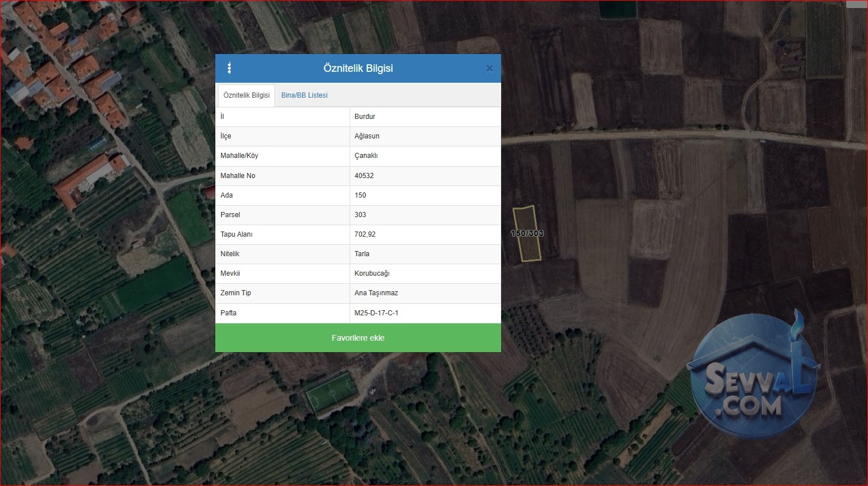Click the Nitelik value Tarla
This screenshot has height=486, width=868.
click(362, 254)
